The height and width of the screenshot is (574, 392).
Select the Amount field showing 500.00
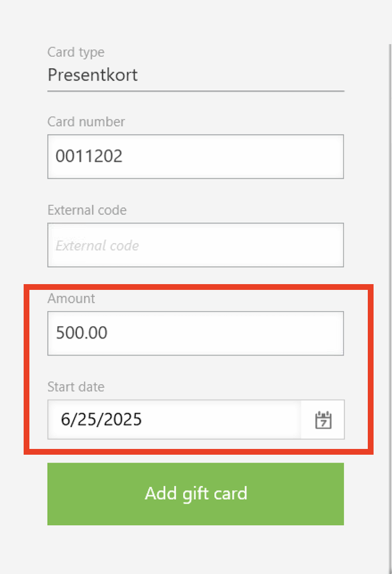(195, 333)
